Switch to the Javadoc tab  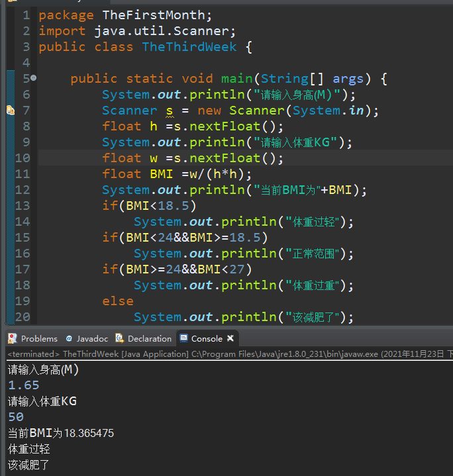[x=87, y=338]
